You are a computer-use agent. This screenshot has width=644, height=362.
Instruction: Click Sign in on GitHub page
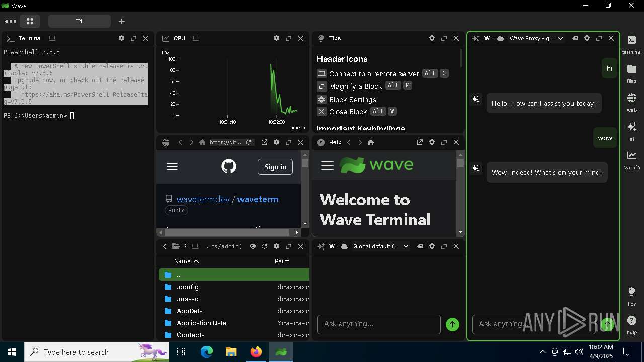(x=275, y=167)
